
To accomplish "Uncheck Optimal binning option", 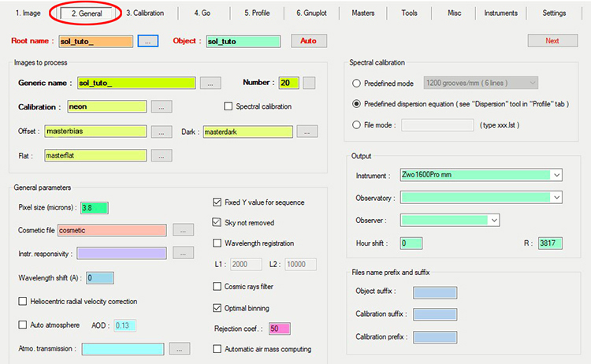I will (x=218, y=307).
